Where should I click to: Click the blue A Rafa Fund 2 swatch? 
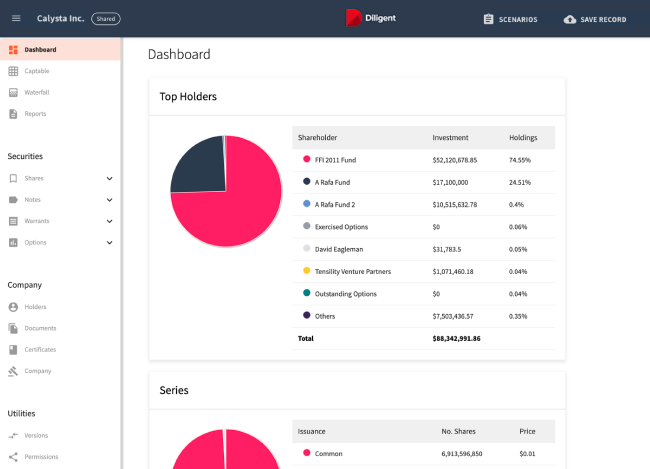307,204
